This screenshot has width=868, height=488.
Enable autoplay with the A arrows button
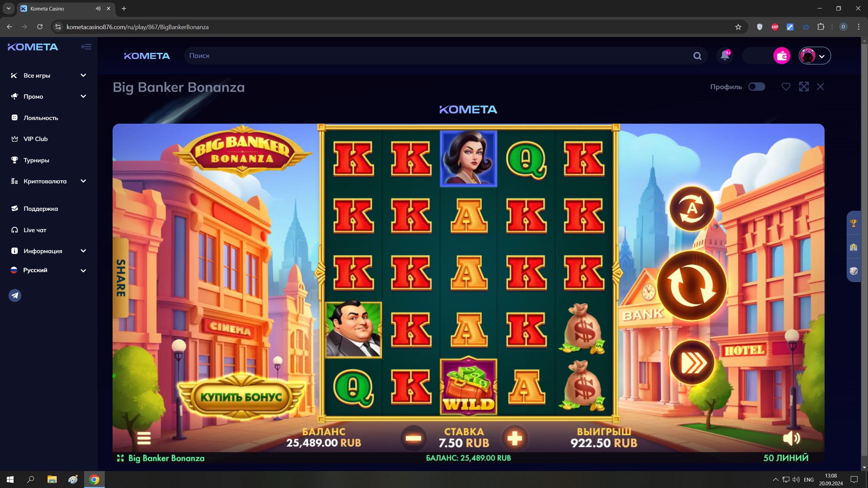tap(692, 208)
